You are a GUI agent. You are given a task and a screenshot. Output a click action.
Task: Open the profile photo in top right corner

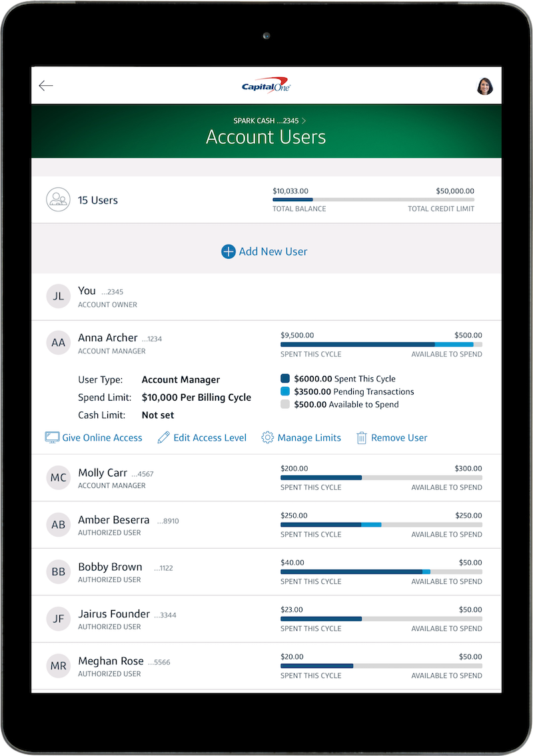[485, 85]
